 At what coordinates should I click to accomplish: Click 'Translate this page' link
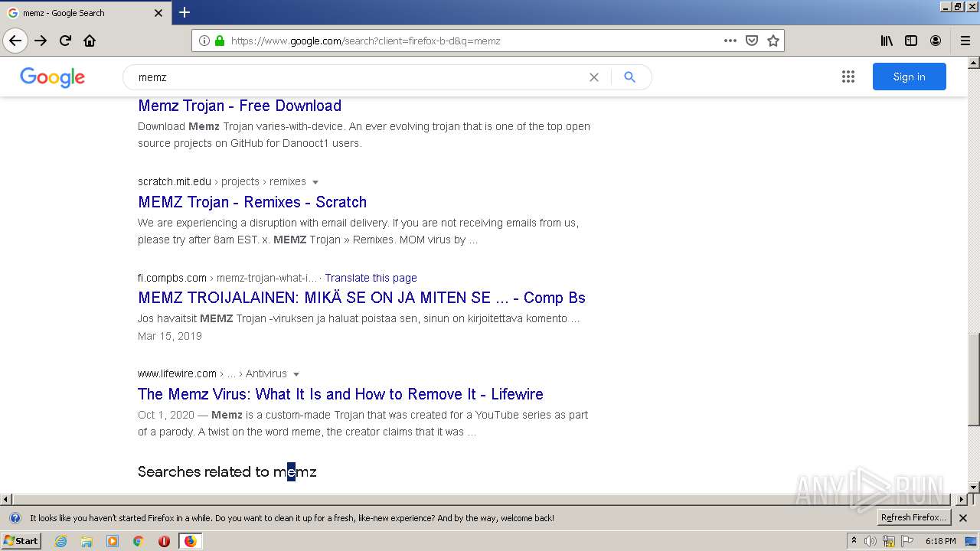(x=371, y=278)
